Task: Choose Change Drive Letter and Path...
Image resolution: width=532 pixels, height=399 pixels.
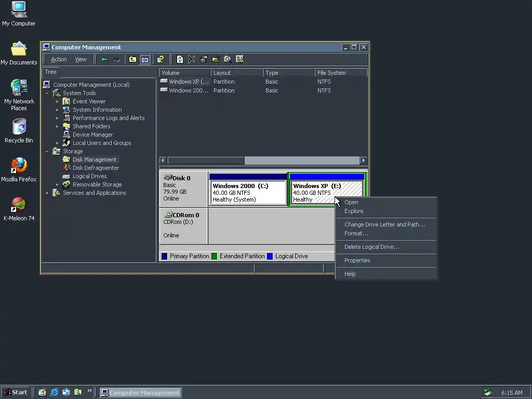Action: pos(386,224)
